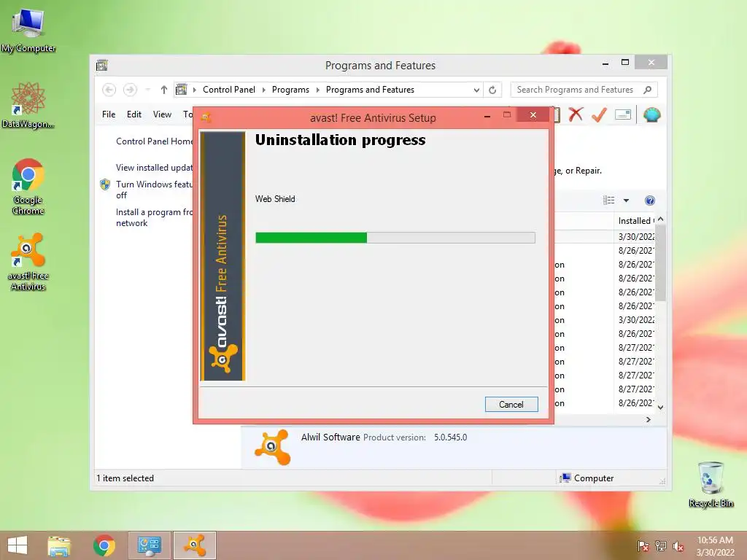Click the globe toolbar icon
The width and height of the screenshot is (747, 560).
[x=651, y=114]
